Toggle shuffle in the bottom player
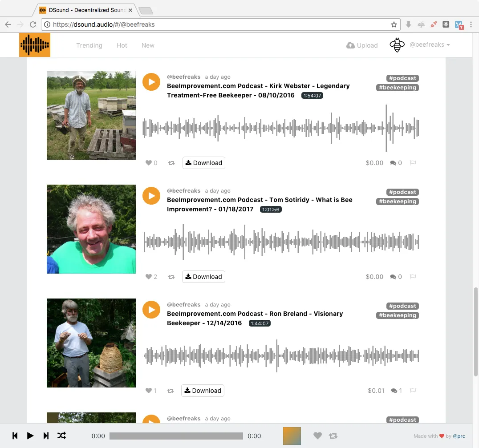Image resolution: width=479 pixels, height=448 pixels. 61,436
